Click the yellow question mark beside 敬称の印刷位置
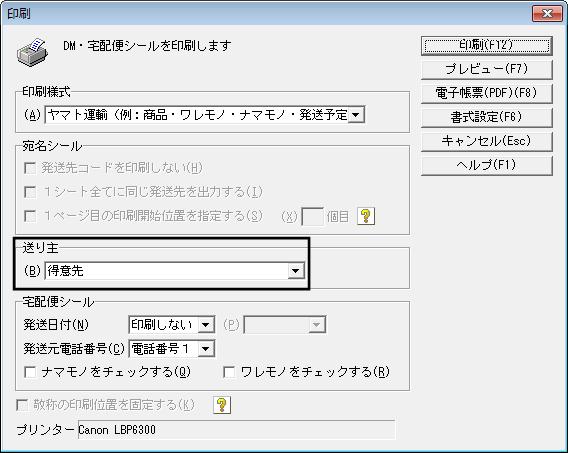568x453 pixels. click(x=222, y=404)
